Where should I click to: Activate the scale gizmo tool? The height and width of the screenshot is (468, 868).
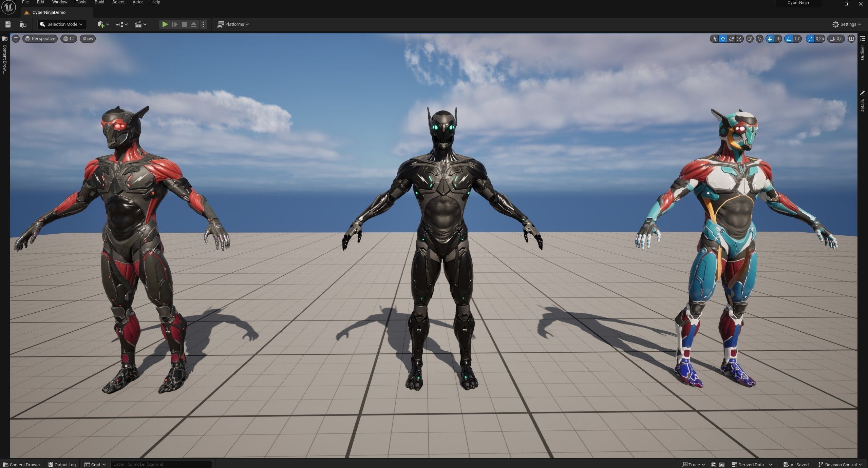(x=739, y=39)
